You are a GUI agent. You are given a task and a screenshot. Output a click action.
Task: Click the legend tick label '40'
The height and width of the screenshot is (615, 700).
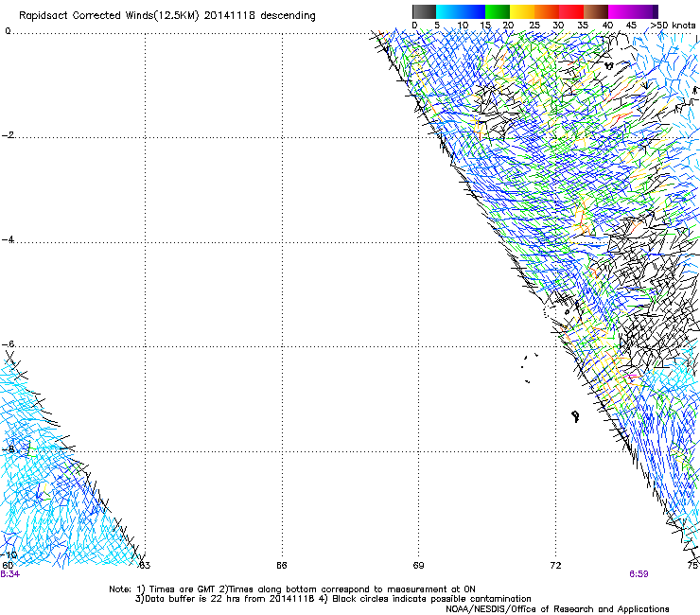pyautogui.click(x=607, y=26)
